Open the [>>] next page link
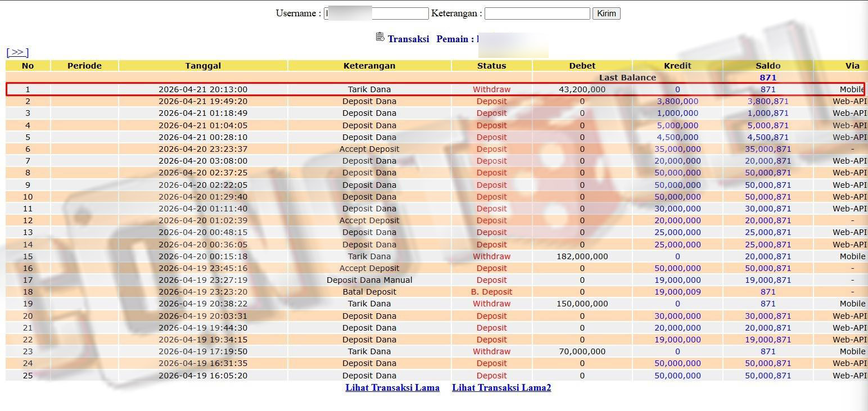This screenshot has width=868, height=411. pyautogui.click(x=17, y=52)
